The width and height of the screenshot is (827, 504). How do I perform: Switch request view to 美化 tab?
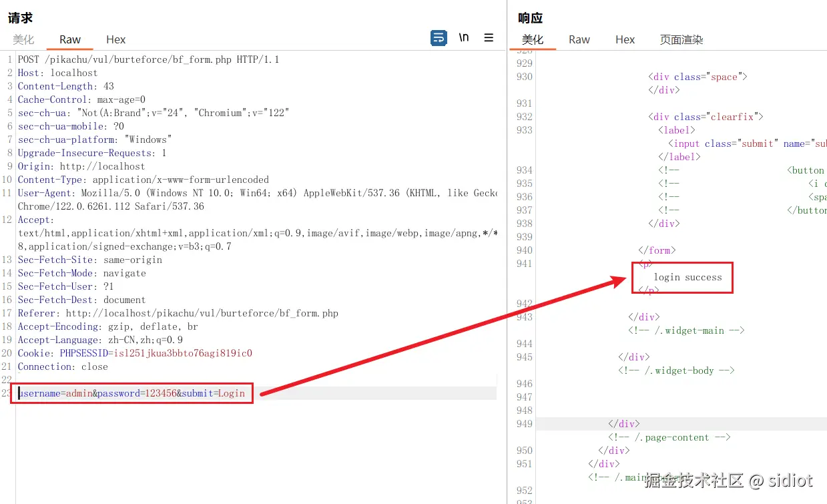pos(23,39)
